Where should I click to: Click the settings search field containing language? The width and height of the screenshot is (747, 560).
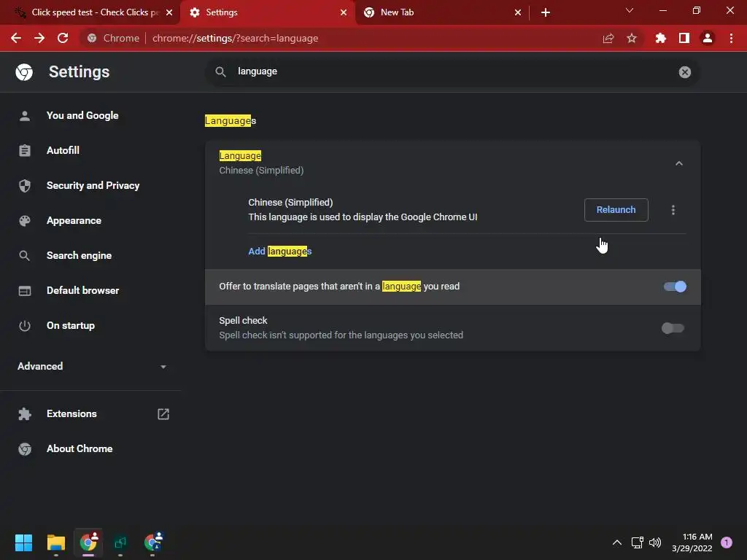coord(452,72)
